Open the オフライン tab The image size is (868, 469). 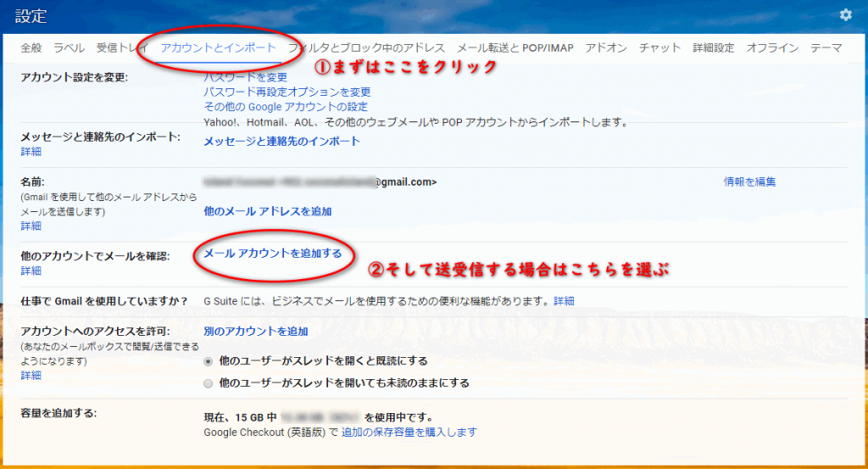coord(772,48)
